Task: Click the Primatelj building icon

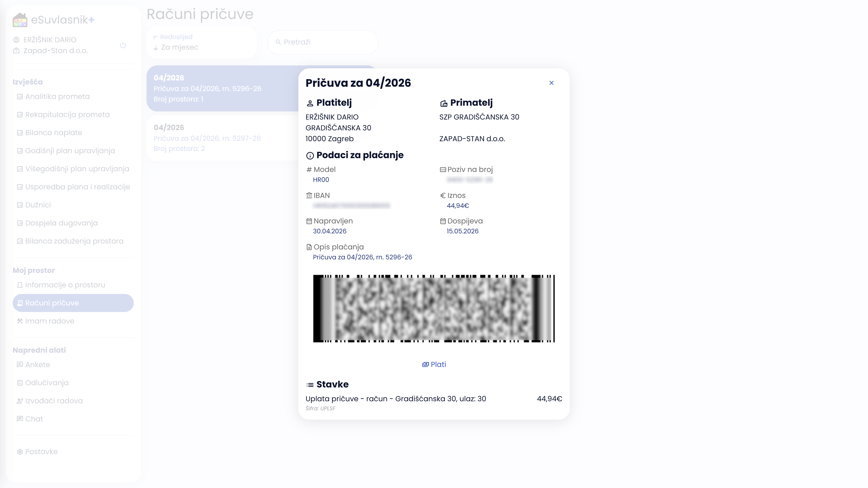Action: (444, 103)
